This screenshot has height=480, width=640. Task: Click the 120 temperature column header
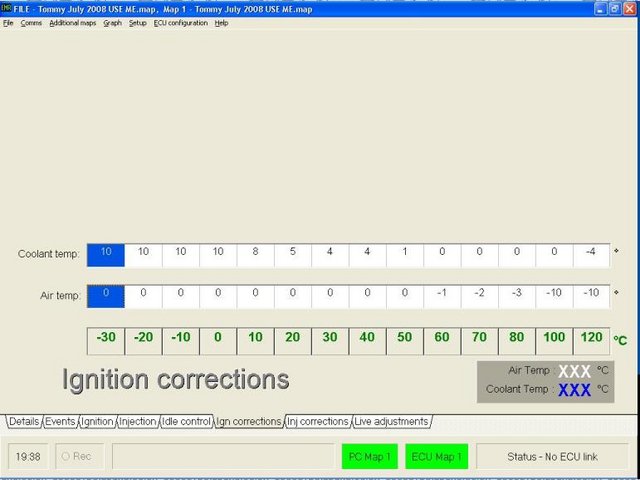pos(591,341)
